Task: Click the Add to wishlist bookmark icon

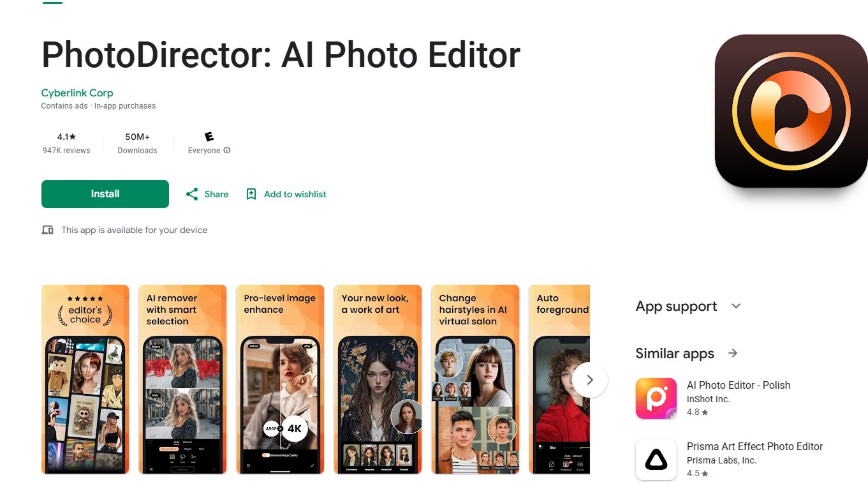Action: [x=251, y=194]
